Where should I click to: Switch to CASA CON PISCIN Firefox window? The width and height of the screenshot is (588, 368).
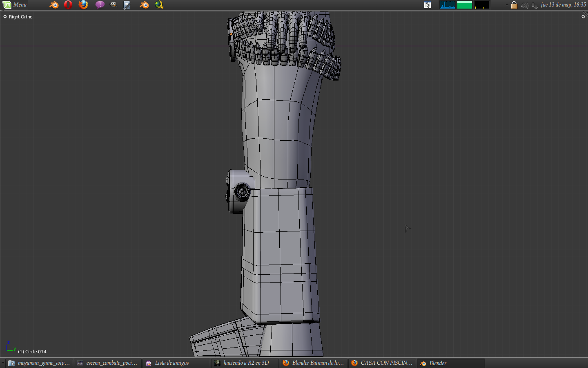tap(382, 363)
